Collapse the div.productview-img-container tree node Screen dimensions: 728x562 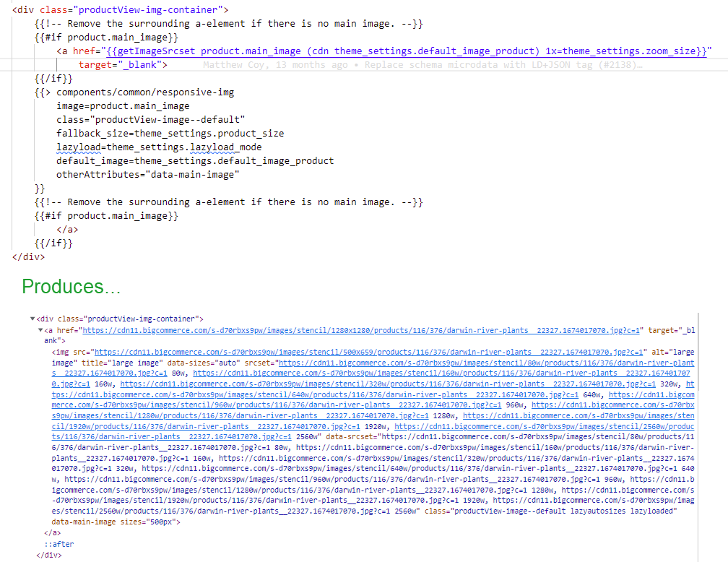32,319
